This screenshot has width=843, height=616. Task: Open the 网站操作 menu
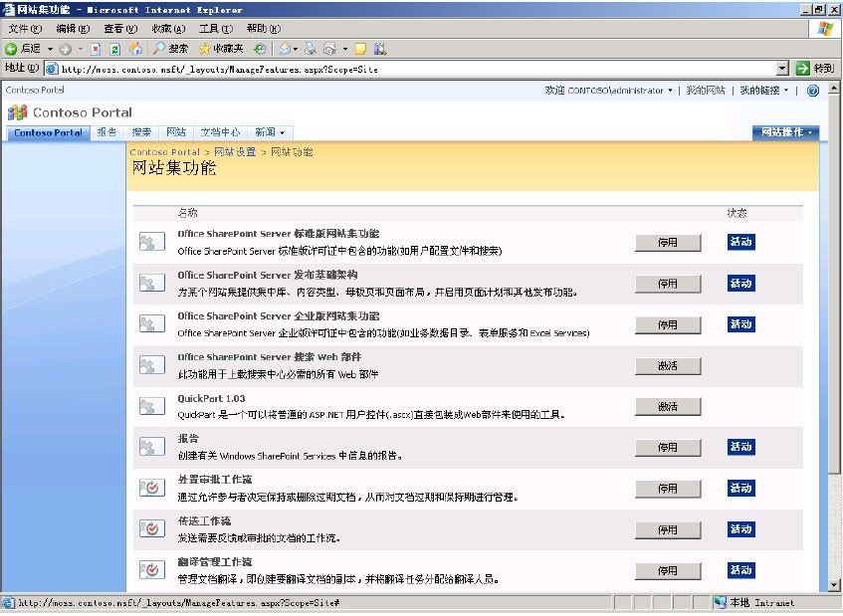[x=785, y=132]
